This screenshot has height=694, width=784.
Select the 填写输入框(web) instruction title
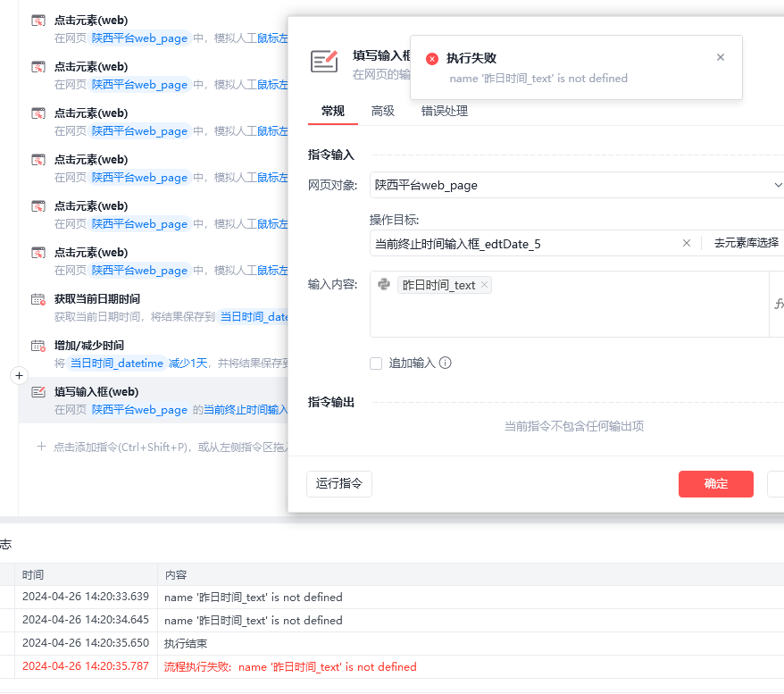[x=96, y=392]
